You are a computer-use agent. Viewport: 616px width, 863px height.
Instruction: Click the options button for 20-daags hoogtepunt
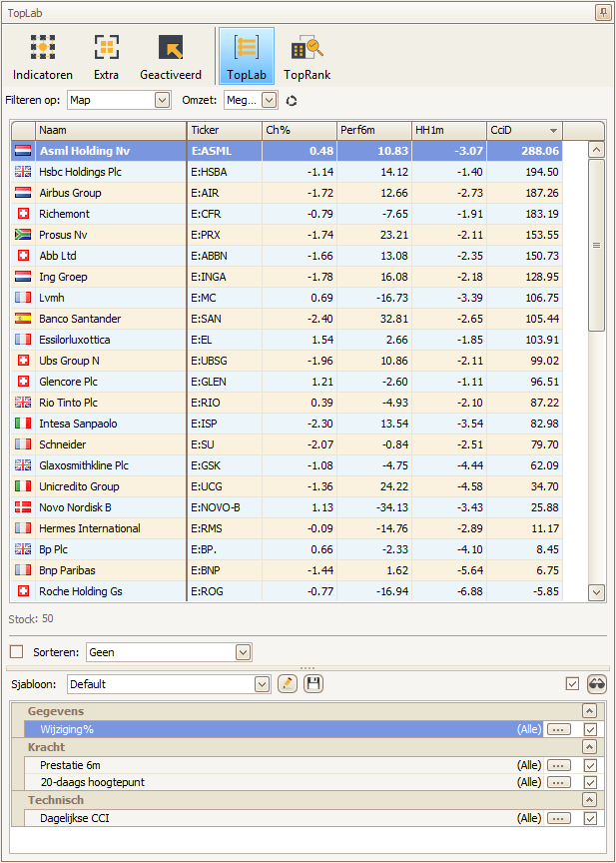pyautogui.click(x=558, y=782)
